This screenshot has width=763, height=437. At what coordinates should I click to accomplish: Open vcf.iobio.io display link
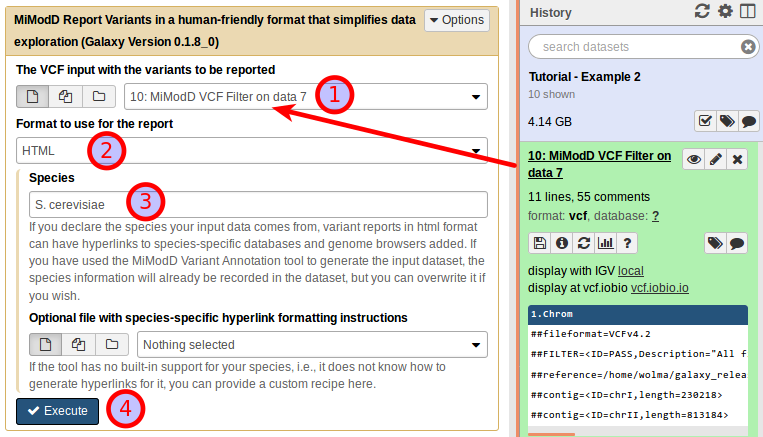pyautogui.click(x=659, y=288)
